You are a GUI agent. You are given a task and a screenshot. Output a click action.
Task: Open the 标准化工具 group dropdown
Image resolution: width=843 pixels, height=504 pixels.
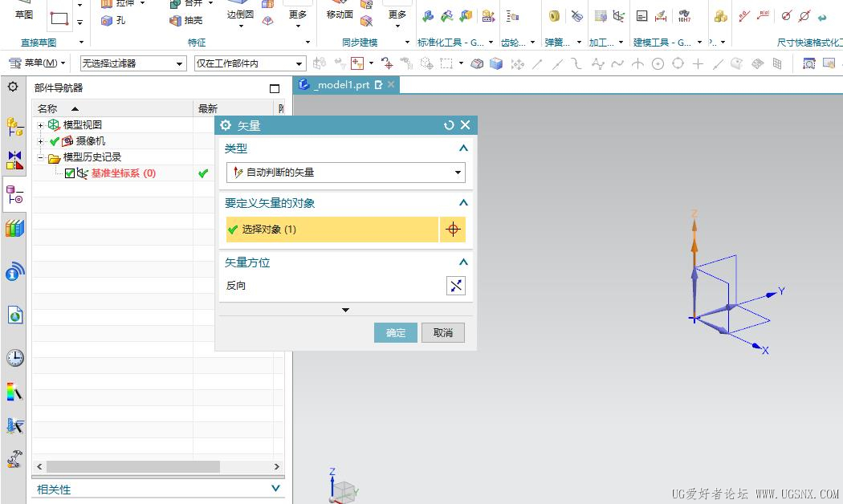click(x=491, y=42)
